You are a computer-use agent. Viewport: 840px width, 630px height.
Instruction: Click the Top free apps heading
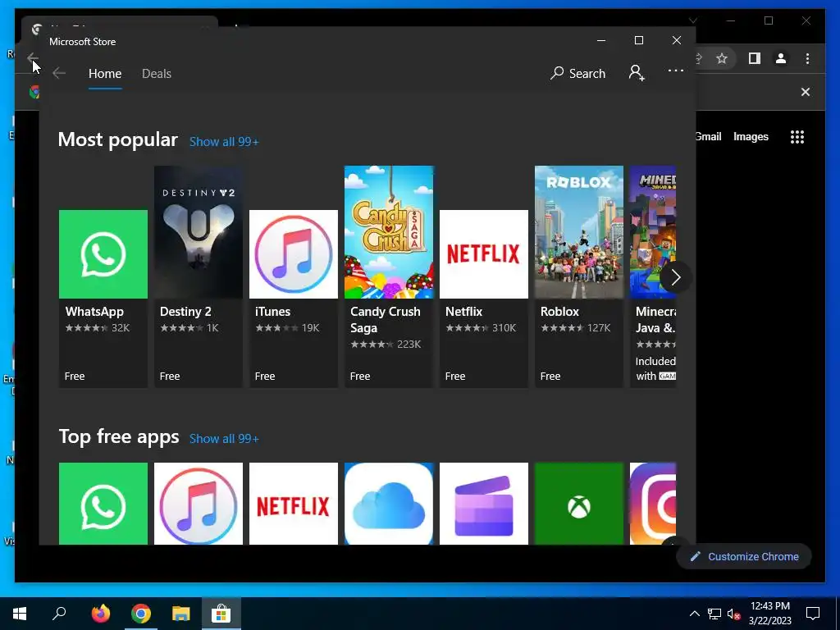[119, 437]
